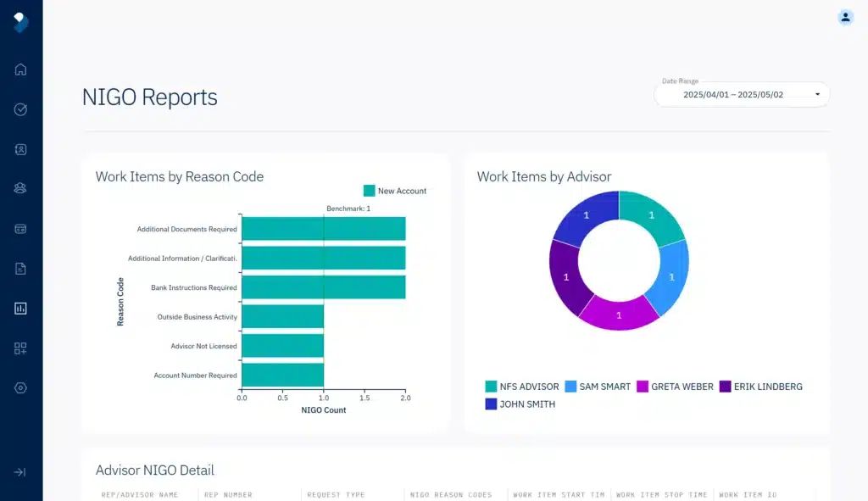The height and width of the screenshot is (501, 868).
Task: Open the wallet accounts sidebar icon
Action: (20, 229)
